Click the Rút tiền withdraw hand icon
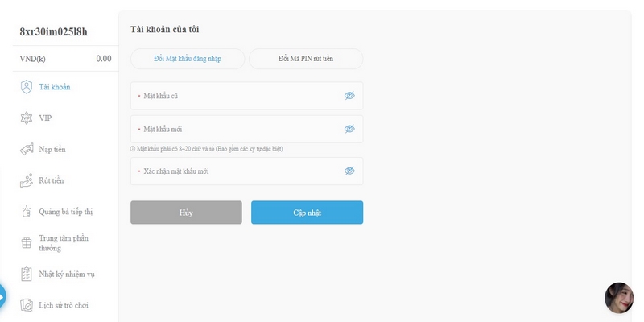644x322 pixels. coord(27,180)
